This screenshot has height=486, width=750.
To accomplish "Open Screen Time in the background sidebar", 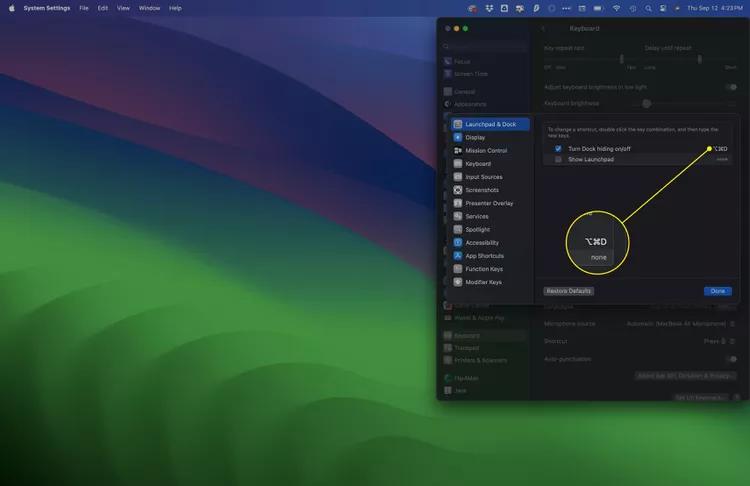I will pyautogui.click(x=471, y=74).
